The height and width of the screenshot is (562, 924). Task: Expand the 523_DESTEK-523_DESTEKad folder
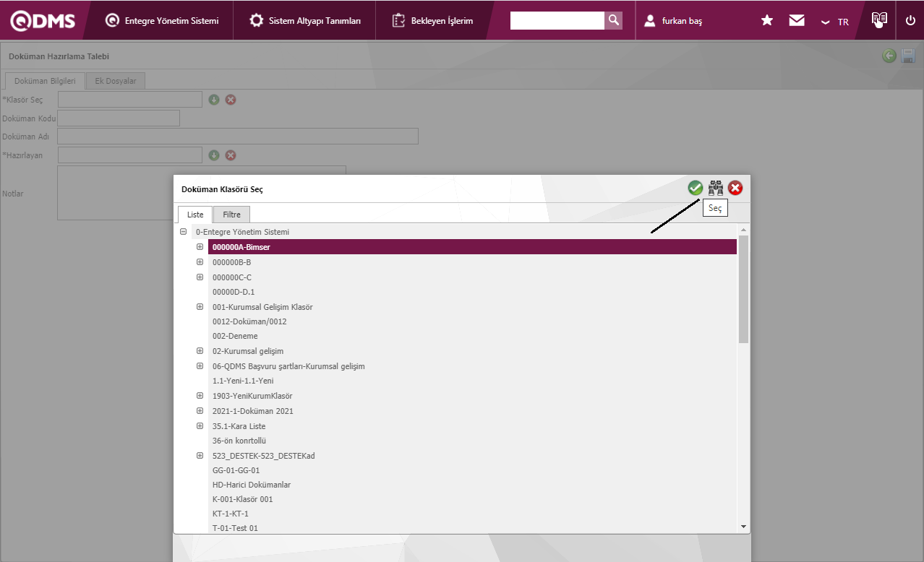click(x=200, y=455)
